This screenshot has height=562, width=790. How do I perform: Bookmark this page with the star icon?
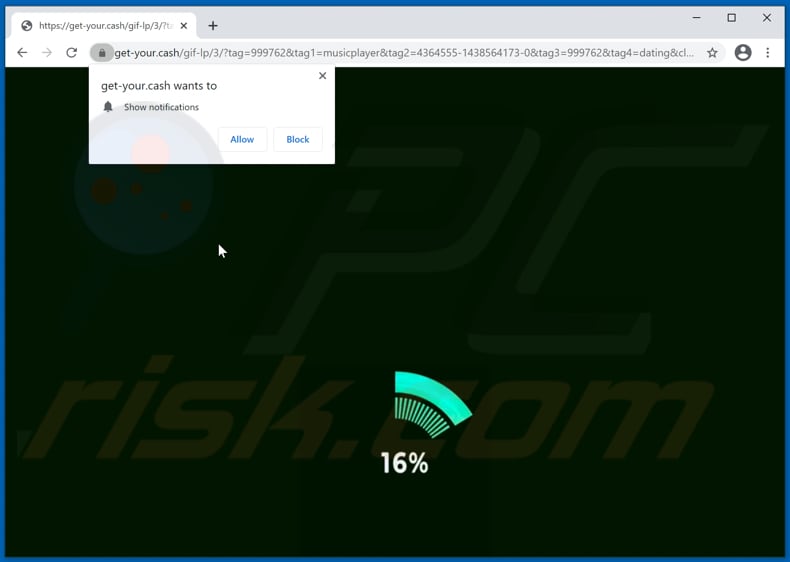tap(712, 52)
